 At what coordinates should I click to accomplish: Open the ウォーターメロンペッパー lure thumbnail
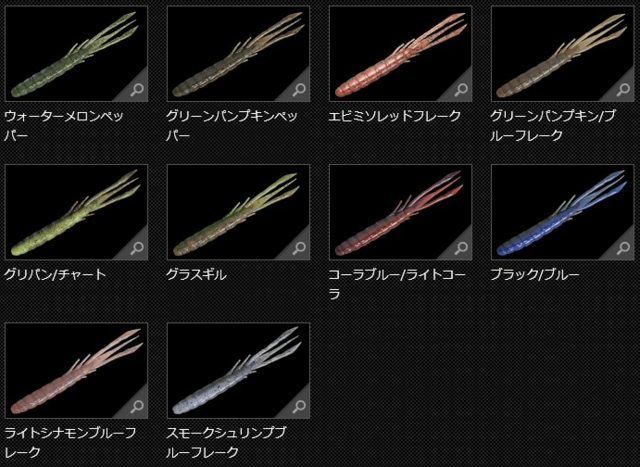tap(76, 53)
